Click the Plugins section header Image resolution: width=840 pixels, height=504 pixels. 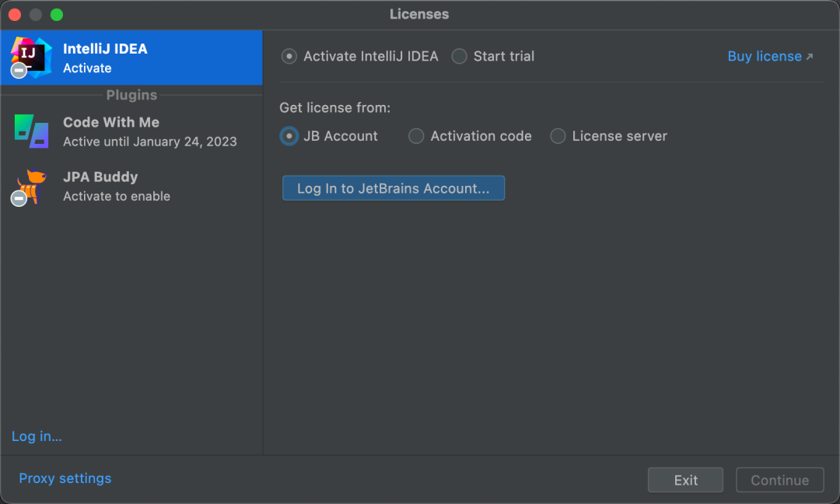131,95
